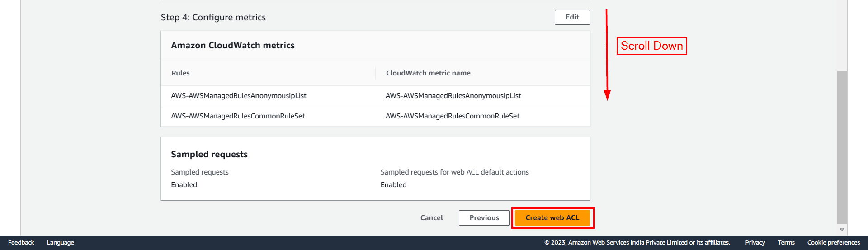Open the Privacy link

click(755, 243)
